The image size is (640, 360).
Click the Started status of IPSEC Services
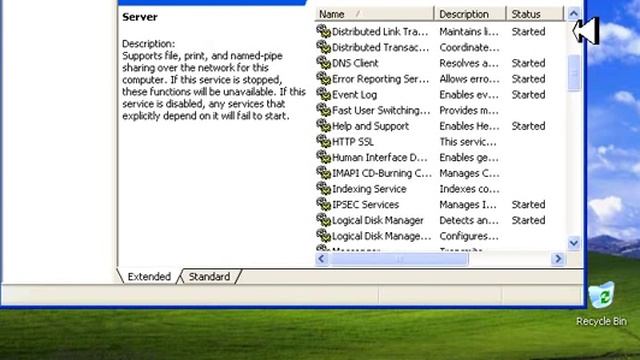click(x=528, y=204)
